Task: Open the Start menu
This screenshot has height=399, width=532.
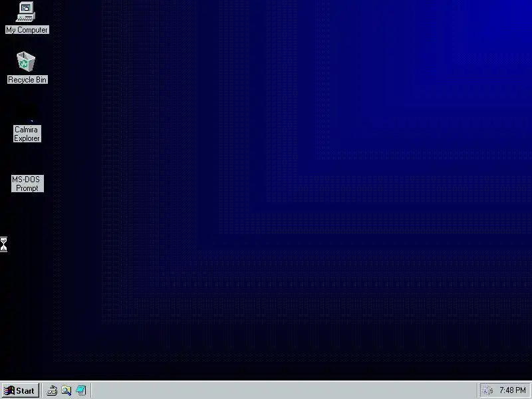Action: pyautogui.click(x=21, y=390)
